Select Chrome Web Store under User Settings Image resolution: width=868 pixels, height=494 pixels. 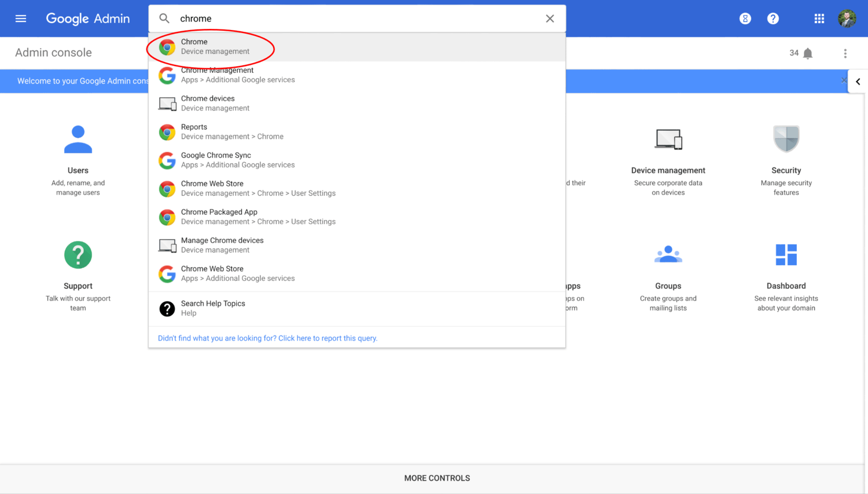pyautogui.click(x=357, y=189)
